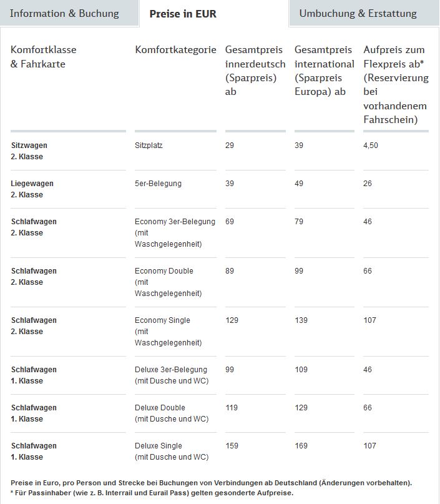440x504 pixels.
Task: Click the Komfortklasse & Fahrkarte column header
Action: [44, 56]
